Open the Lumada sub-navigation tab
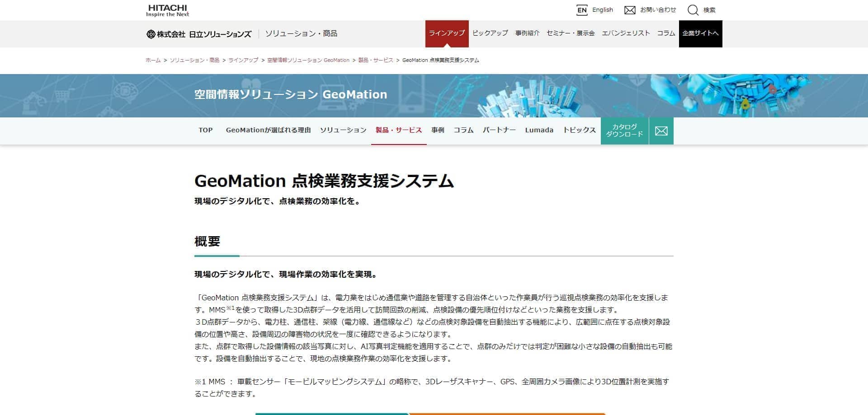Viewport: 868px width, 415px height. pos(539,130)
